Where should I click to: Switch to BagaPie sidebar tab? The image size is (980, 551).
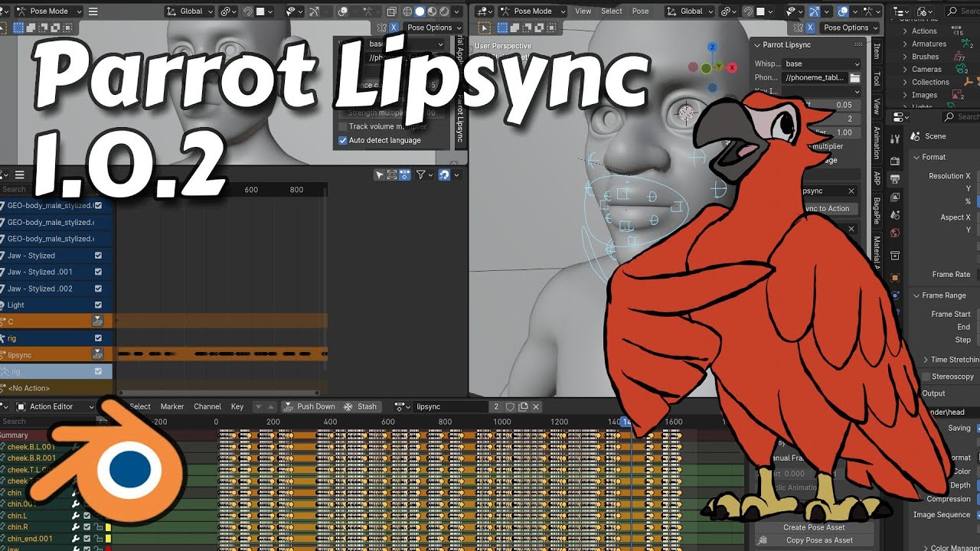pyautogui.click(x=877, y=210)
